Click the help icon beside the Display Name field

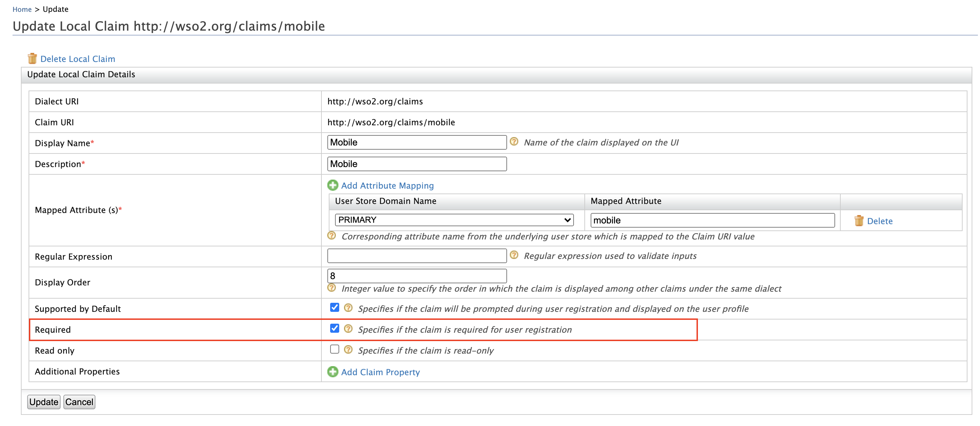[x=514, y=142]
